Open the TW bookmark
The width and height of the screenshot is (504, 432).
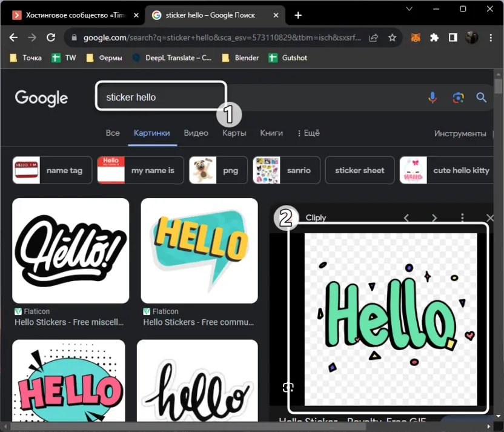pyautogui.click(x=64, y=58)
